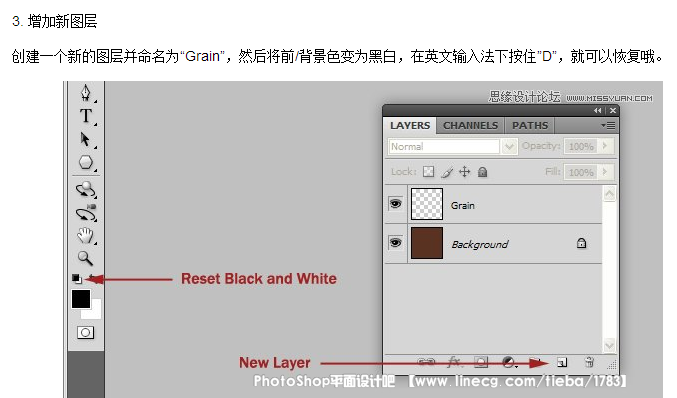Create a new layer group

pos(535,362)
